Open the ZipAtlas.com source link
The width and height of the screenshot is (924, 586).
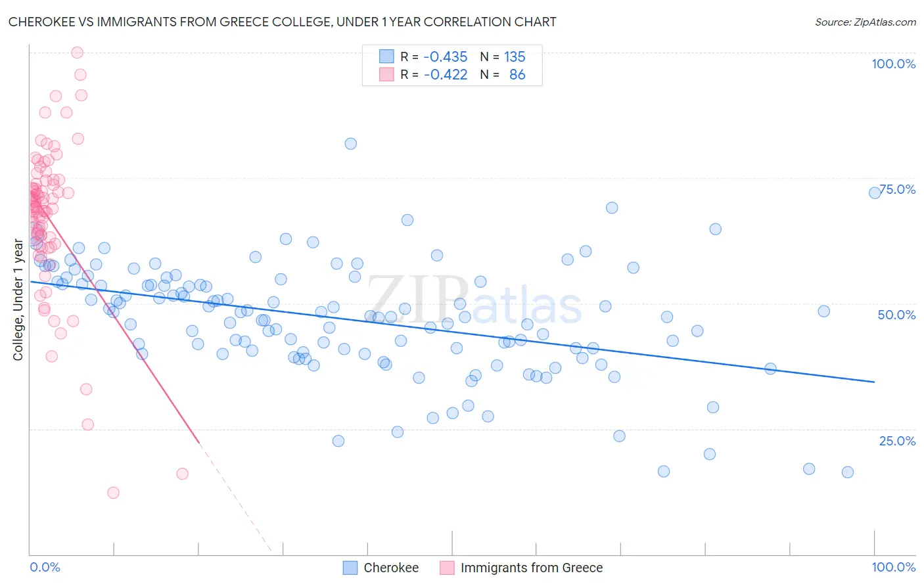866,22
